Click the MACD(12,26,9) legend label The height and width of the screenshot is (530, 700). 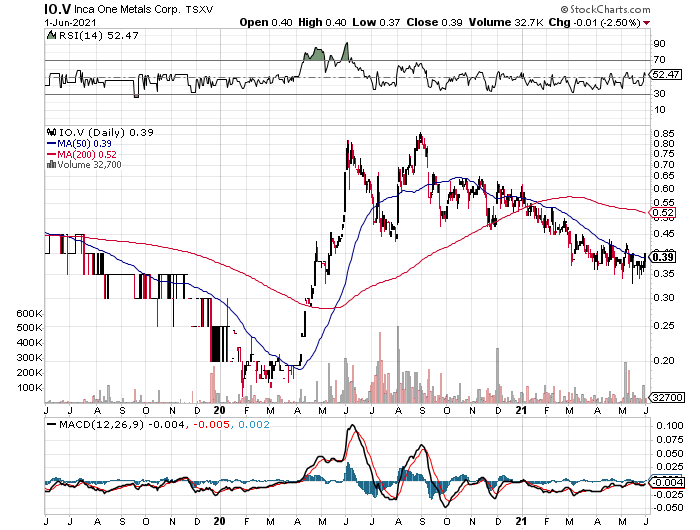(101, 424)
